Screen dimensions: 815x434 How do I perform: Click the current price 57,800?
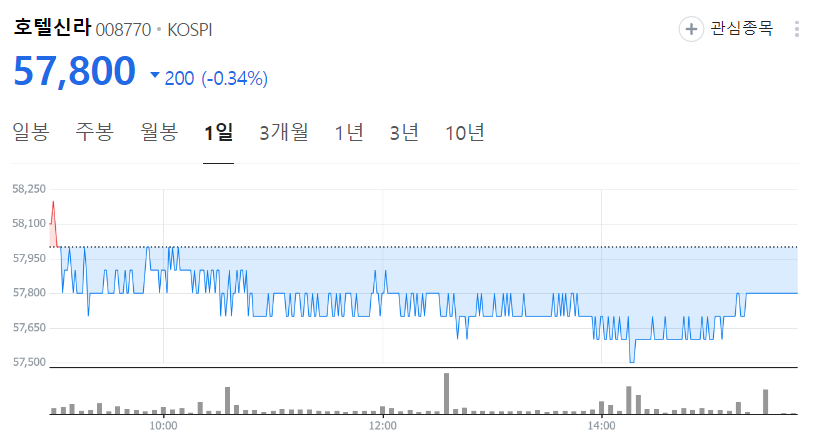coord(74,71)
